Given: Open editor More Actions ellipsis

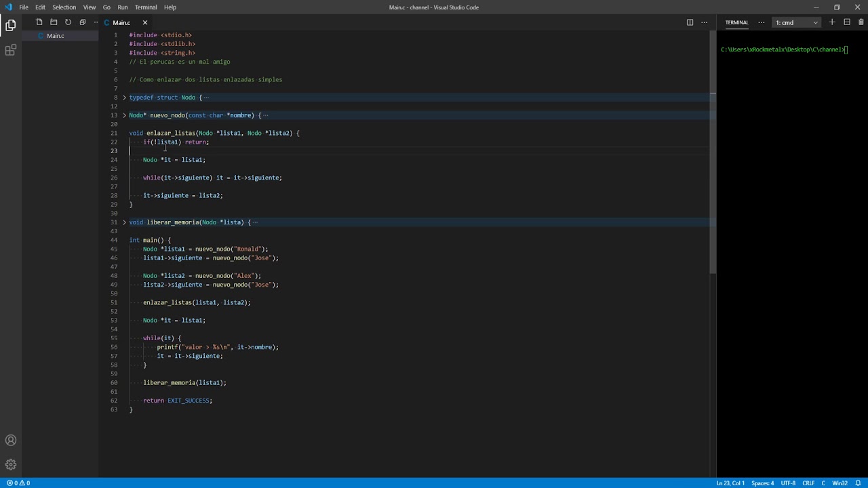Looking at the screenshot, I should tap(704, 22).
